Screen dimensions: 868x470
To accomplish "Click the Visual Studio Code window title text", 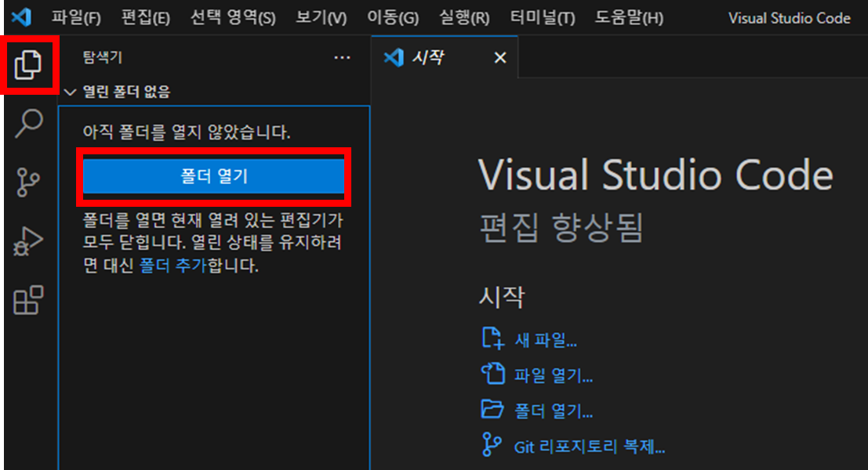I will point(790,18).
